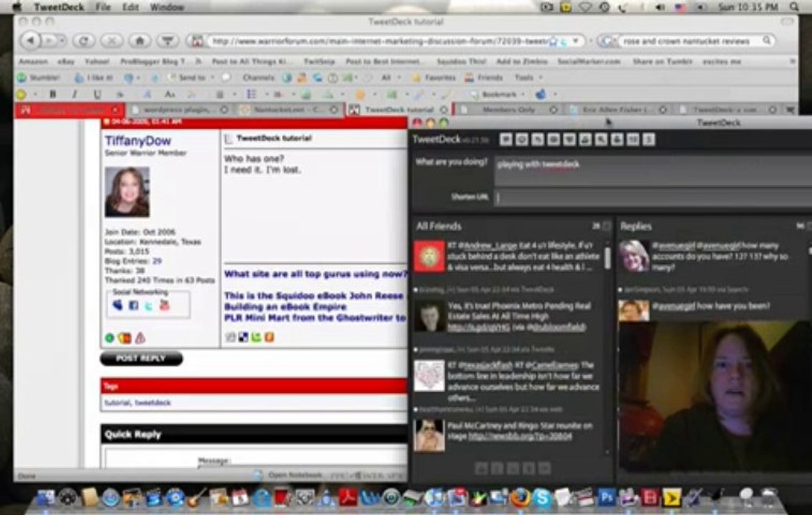Click the 12seconds icon in TweetDeck toolbar
The image size is (812, 515).
point(633,139)
